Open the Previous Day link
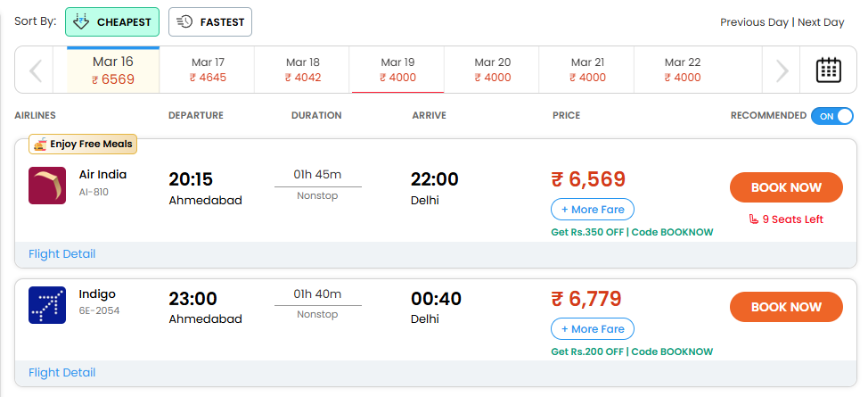Viewport: 868px width, 397px height. 754,22
